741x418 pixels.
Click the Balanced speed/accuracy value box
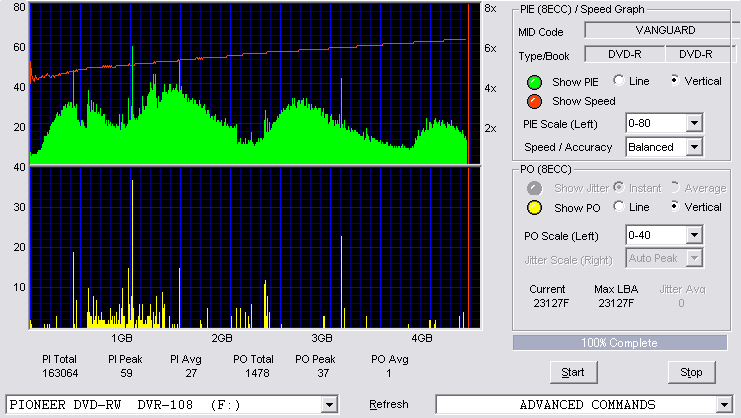click(x=655, y=147)
